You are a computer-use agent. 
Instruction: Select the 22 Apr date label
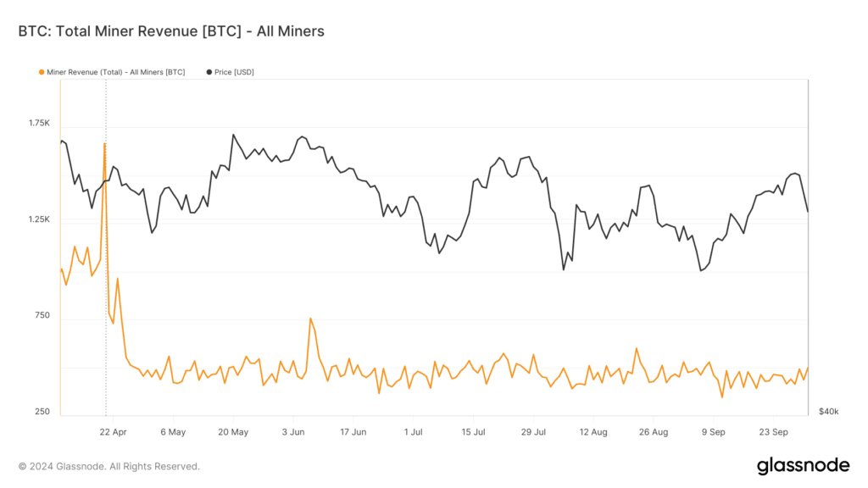pos(113,432)
